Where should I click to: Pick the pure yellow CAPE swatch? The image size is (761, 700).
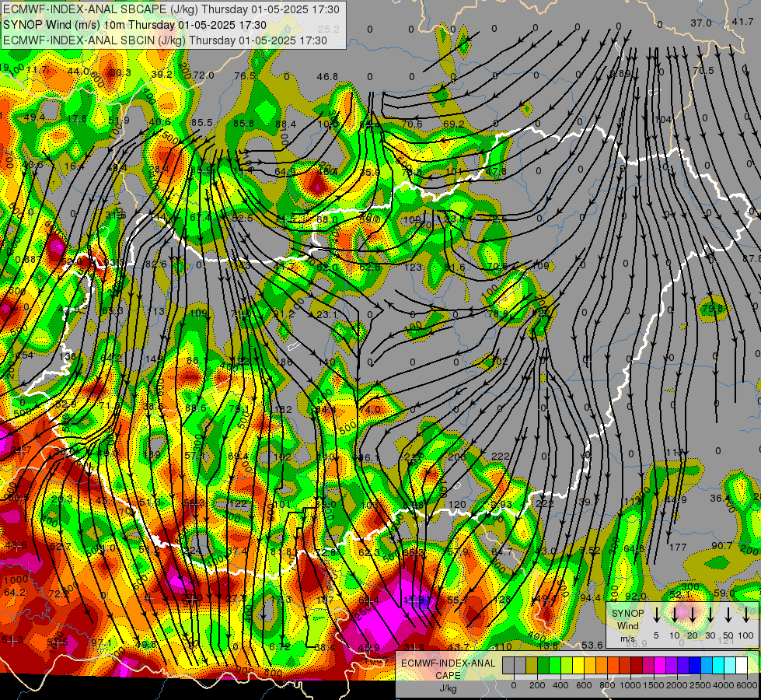tap(578, 666)
